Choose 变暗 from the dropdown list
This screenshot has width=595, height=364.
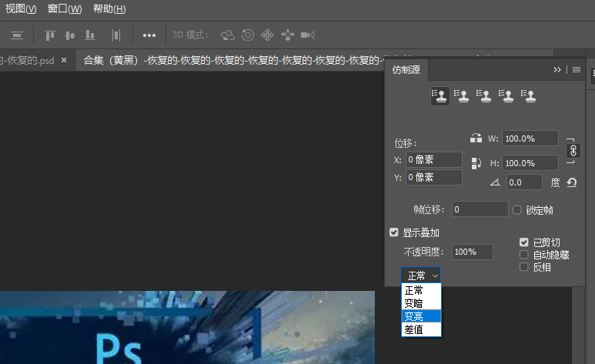pyautogui.click(x=421, y=303)
